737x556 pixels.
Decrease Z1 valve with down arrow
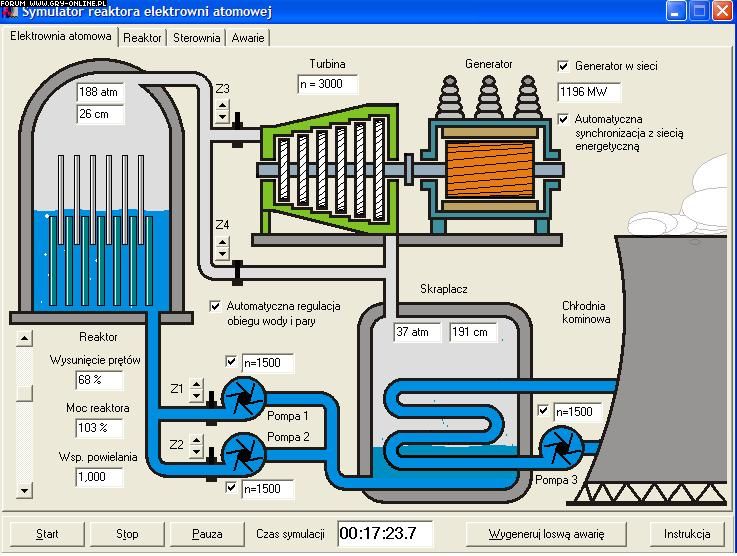tap(196, 395)
